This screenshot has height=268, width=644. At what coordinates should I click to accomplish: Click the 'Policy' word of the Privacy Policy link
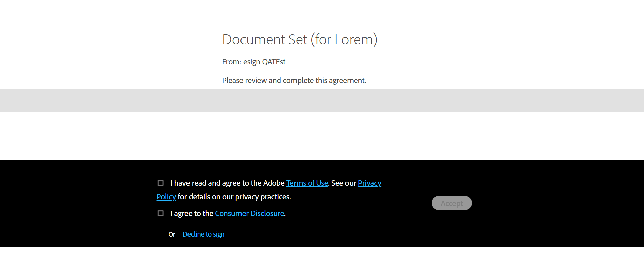coord(166,197)
